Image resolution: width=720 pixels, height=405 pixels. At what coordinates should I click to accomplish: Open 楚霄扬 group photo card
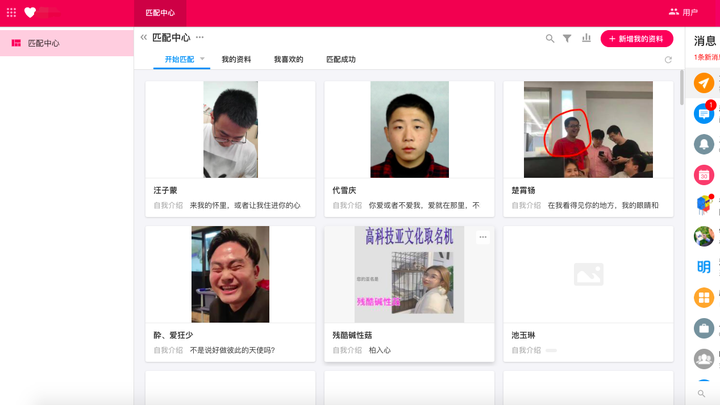[588, 129]
